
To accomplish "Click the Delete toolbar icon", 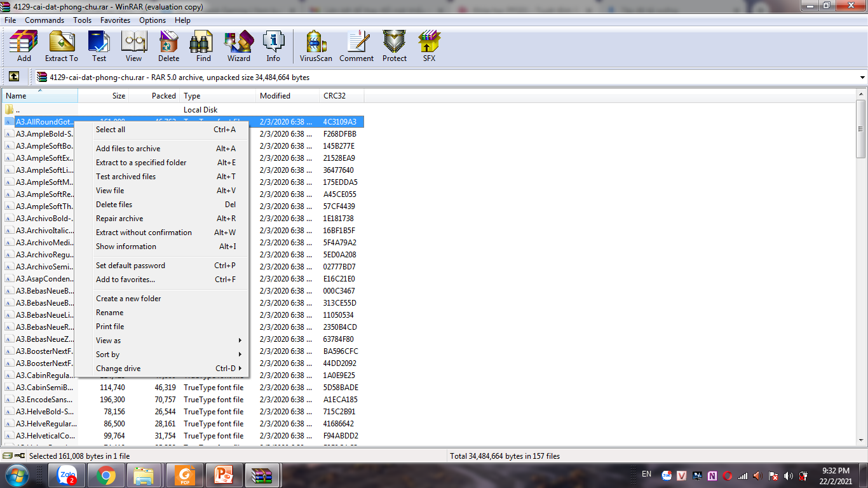I will 168,46.
